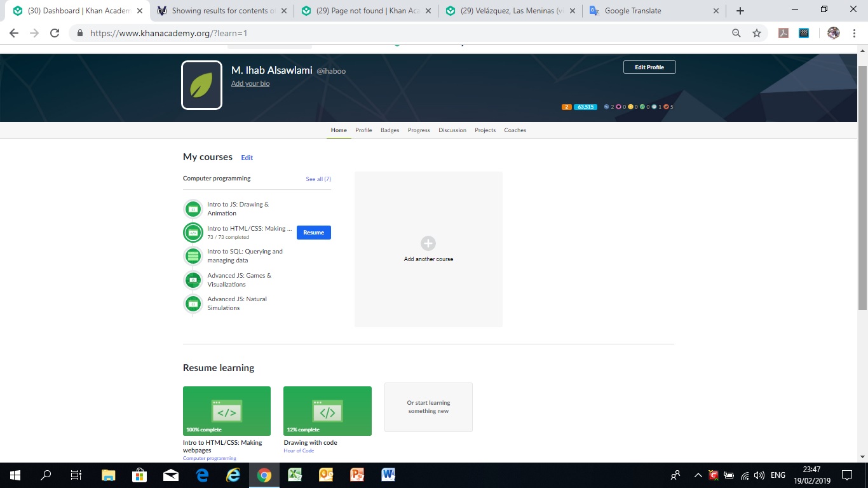868x488 pixels.
Task: Bookmark this page with the star icon
Action: coord(757,33)
